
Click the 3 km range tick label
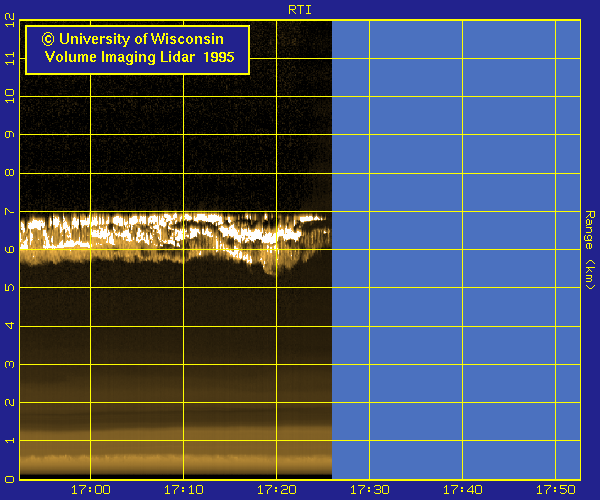[10, 364]
